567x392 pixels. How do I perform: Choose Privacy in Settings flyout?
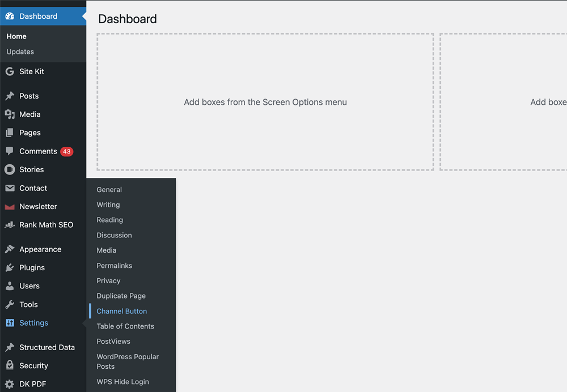point(108,281)
